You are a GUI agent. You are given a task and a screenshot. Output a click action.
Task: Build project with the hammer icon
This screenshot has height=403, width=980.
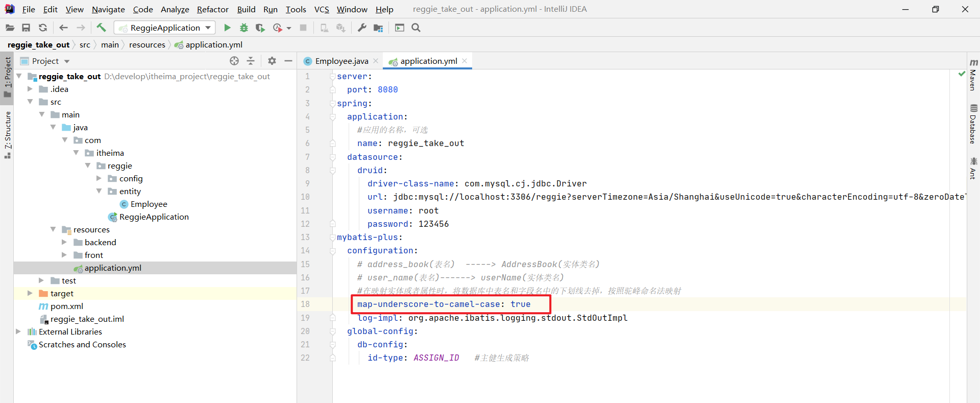101,28
